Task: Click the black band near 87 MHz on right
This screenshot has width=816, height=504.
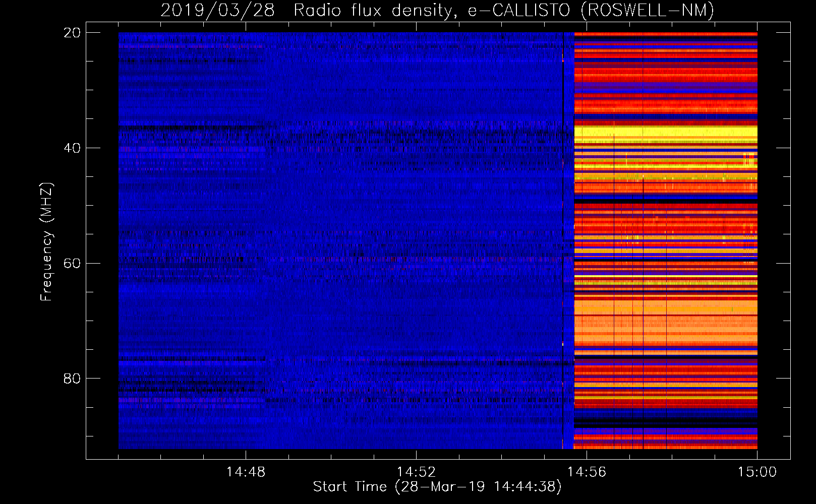Action: 666,419
